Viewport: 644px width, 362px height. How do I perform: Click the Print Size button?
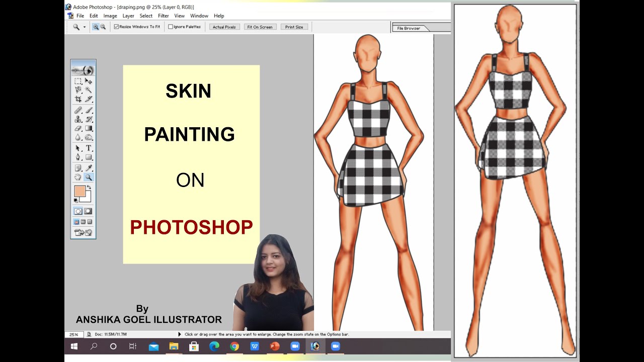click(294, 27)
